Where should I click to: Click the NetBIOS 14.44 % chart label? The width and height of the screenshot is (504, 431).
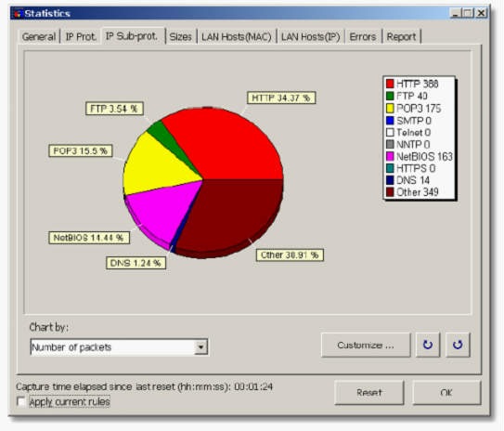tap(89, 238)
